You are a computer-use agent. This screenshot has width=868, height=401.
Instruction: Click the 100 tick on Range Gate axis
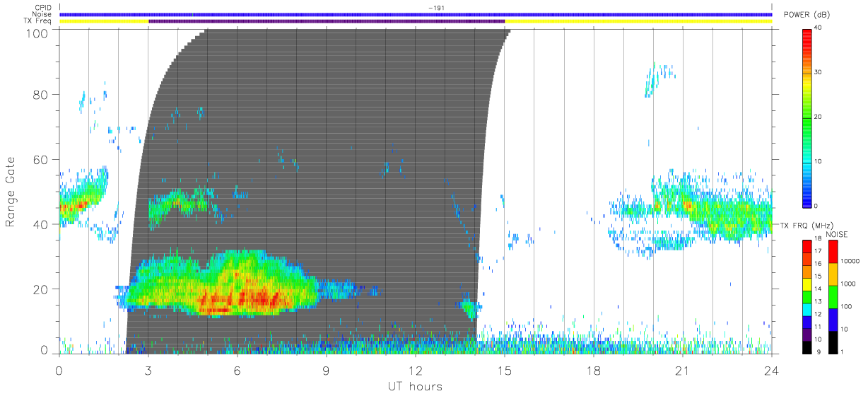(x=37, y=33)
